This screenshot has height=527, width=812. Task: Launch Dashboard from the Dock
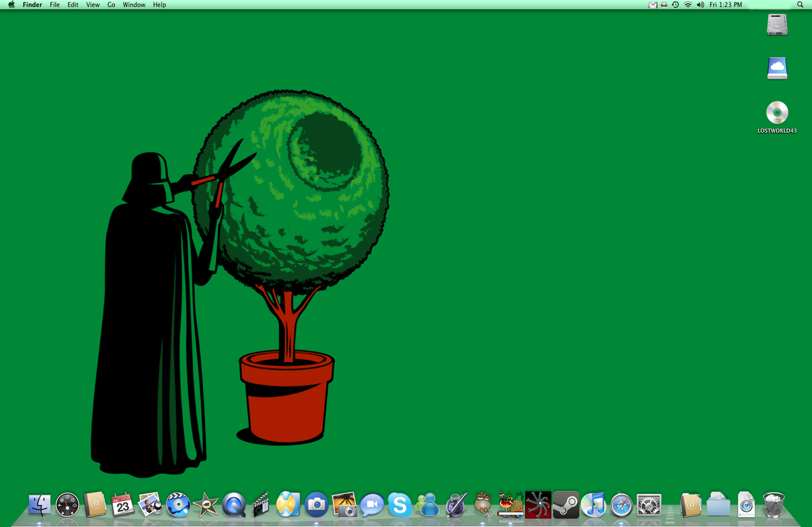[67, 505]
